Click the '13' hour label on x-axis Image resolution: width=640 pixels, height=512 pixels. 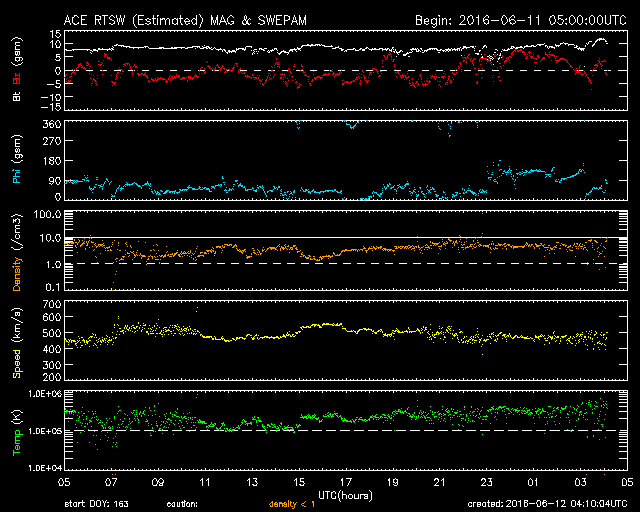point(252,483)
